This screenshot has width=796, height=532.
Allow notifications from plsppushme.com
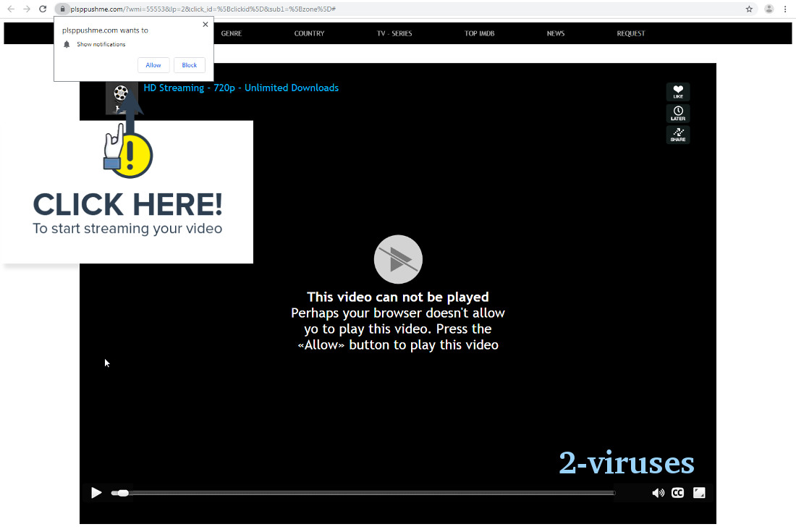click(153, 64)
